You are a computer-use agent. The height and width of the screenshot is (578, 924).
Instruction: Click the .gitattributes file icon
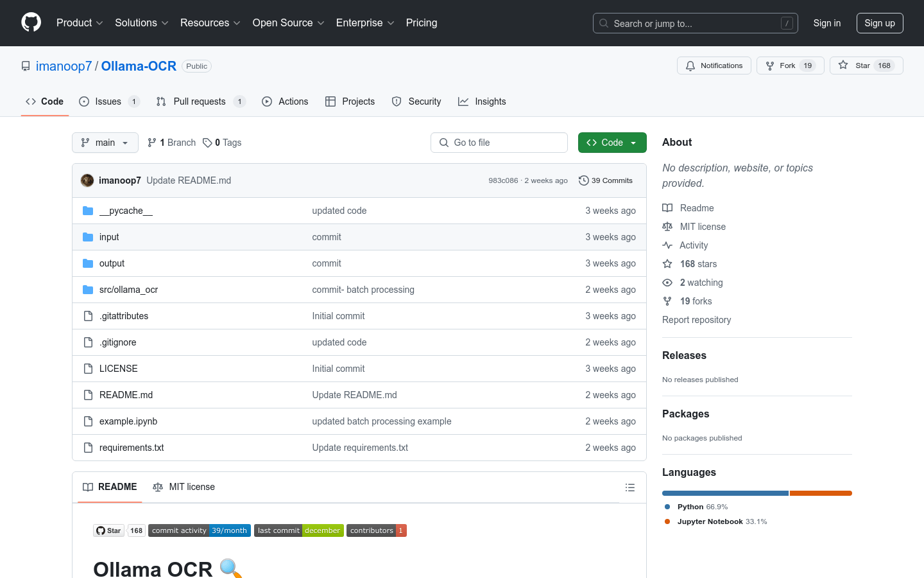coord(88,316)
